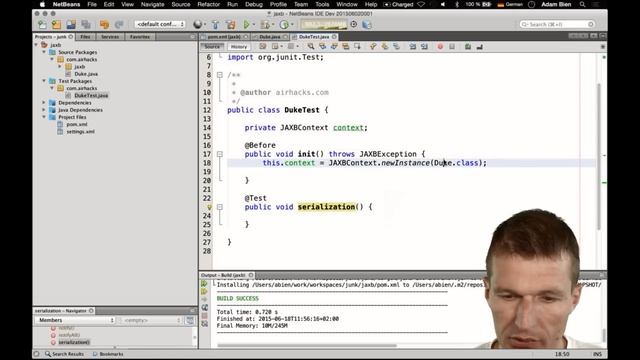Viewport: 640px width, 360px height.
Task: Collapse the Javadoc comment fold at line 8
Action: coord(220,75)
